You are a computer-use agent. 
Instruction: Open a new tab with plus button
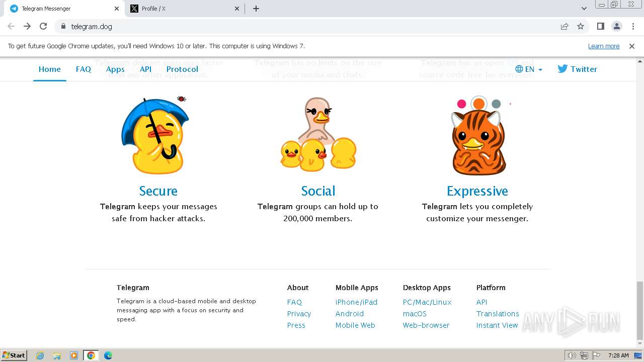click(256, 9)
